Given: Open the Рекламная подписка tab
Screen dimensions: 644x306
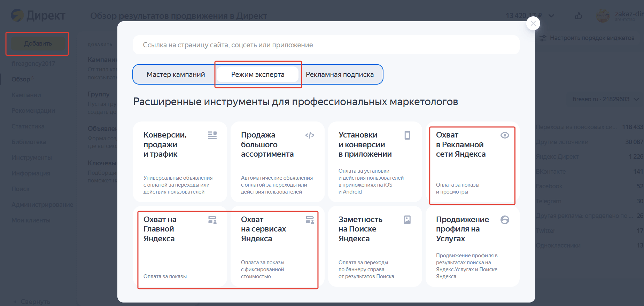Looking at the screenshot, I should pyautogui.click(x=340, y=74).
